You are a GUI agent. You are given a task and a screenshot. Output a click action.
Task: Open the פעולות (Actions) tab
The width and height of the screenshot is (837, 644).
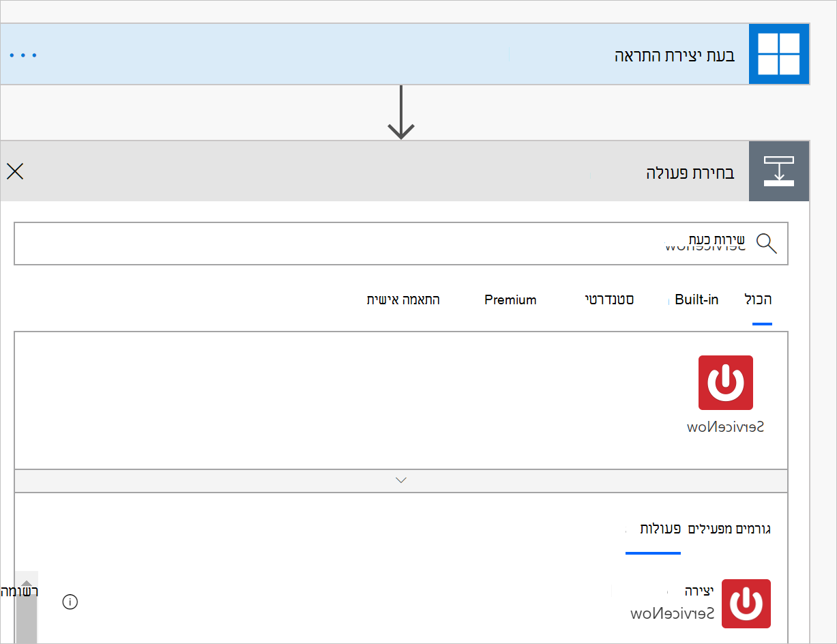pos(660,529)
